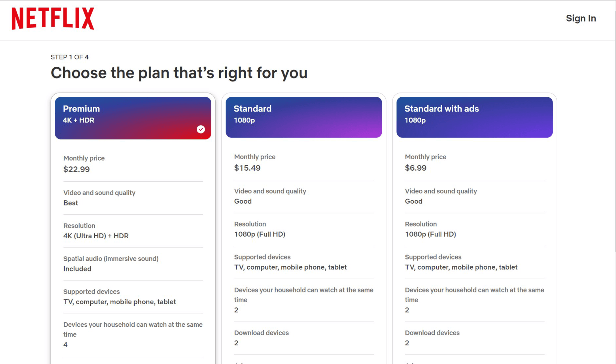
Task: Click the Standard plan's 1080p (Full HD) resolution
Action: [x=260, y=234]
